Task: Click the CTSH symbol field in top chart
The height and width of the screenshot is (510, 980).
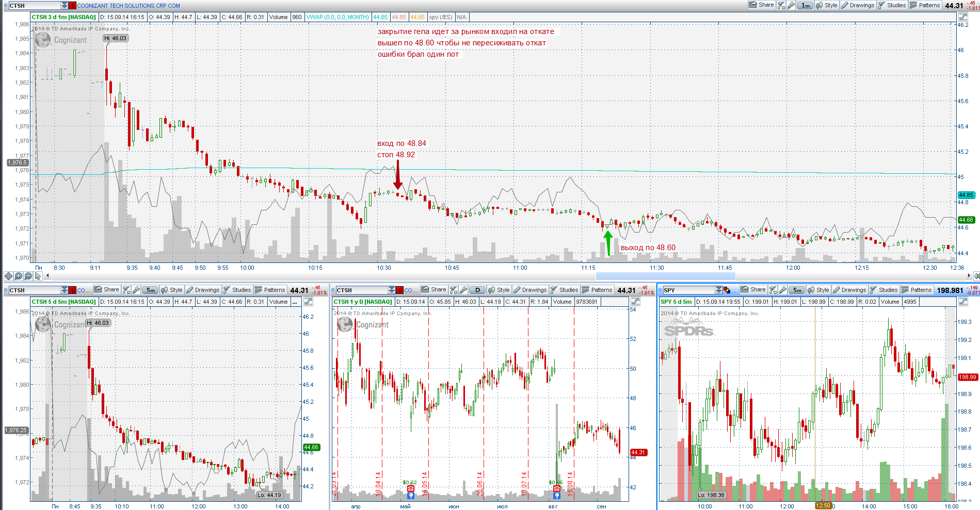Action: 34,5
